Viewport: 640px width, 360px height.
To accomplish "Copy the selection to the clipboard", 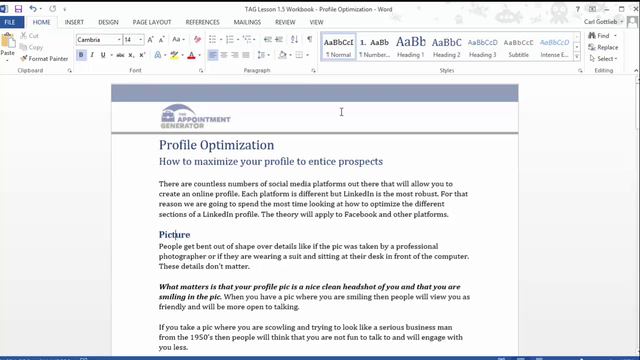I will tap(31, 47).
